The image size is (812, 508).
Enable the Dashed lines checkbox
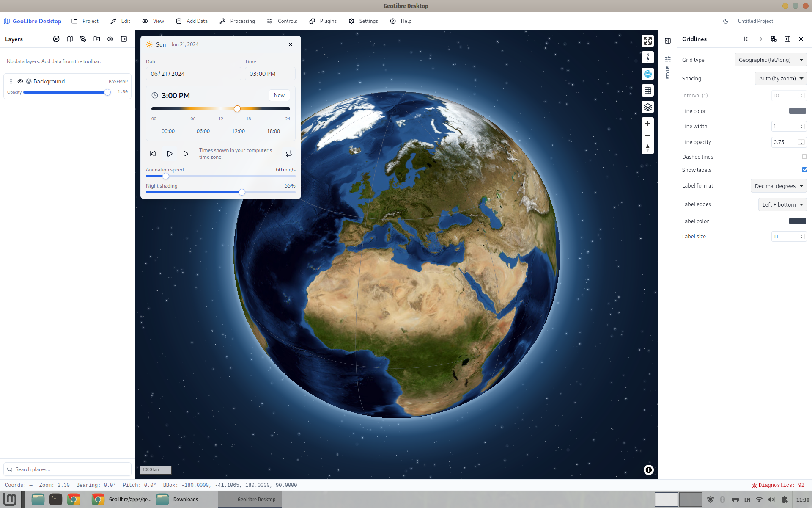[804, 157]
